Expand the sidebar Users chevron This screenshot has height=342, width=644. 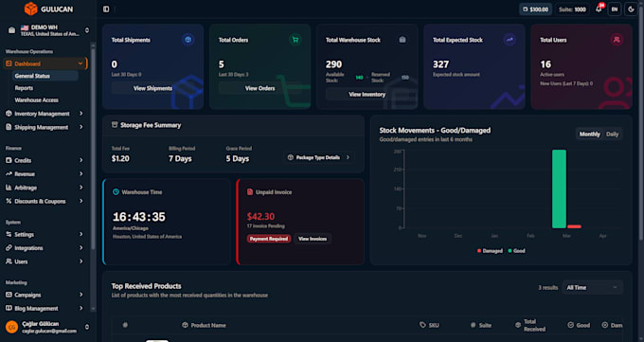click(80, 261)
